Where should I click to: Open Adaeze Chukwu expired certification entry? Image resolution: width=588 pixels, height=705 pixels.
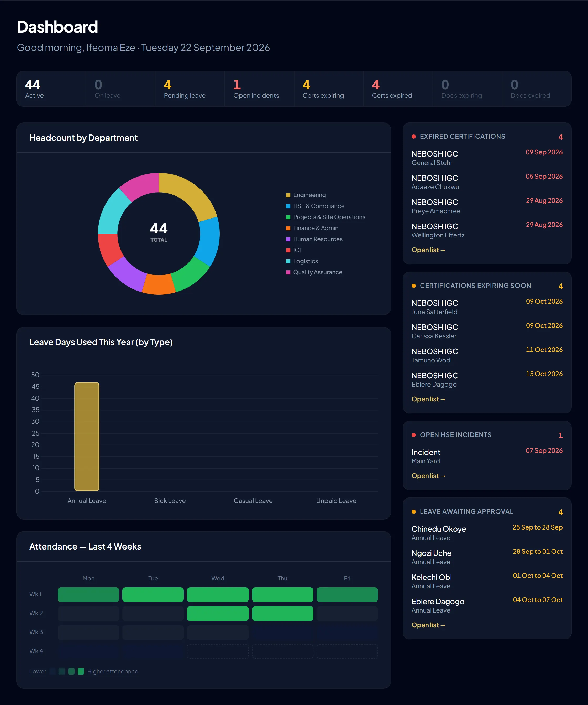pyautogui.click(x=487, y=182)
